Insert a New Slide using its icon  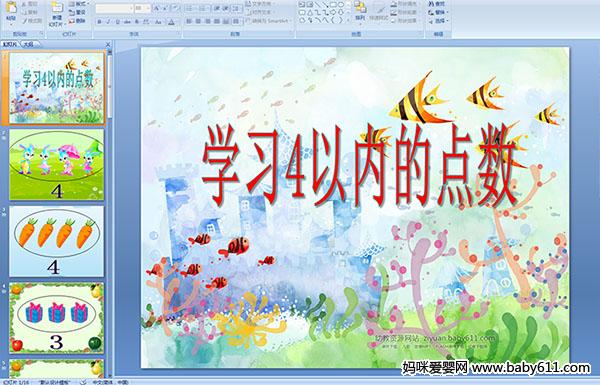coord(57,8)
